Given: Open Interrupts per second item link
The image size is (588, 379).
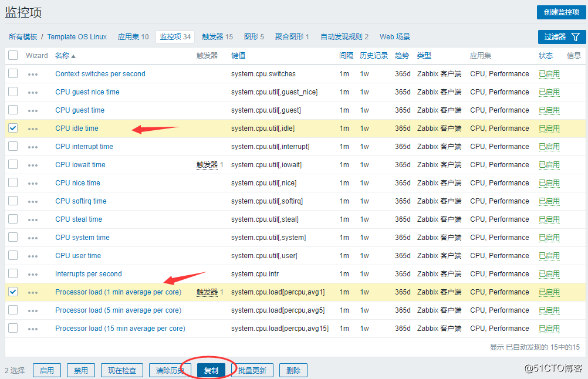Looking at the screenshot, I should (88, 273).
